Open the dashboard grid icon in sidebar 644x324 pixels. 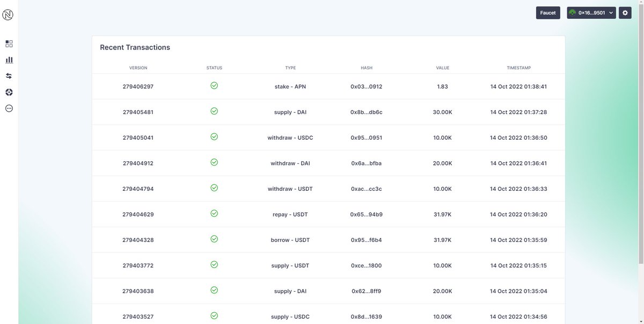pos(9,44)
